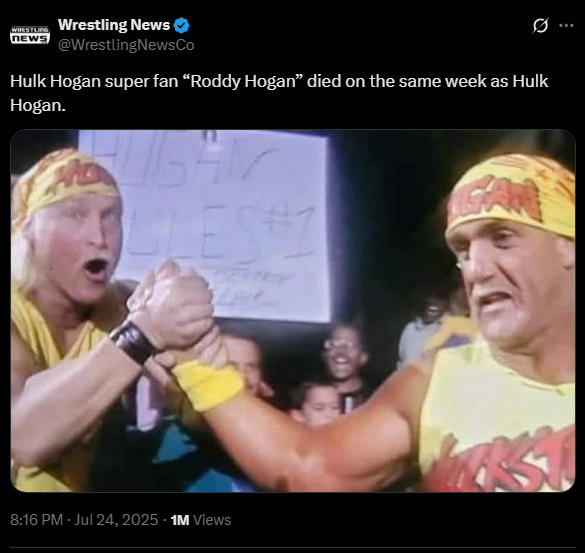
Task: View the 1M Views analytics
Action: point(200,520)
